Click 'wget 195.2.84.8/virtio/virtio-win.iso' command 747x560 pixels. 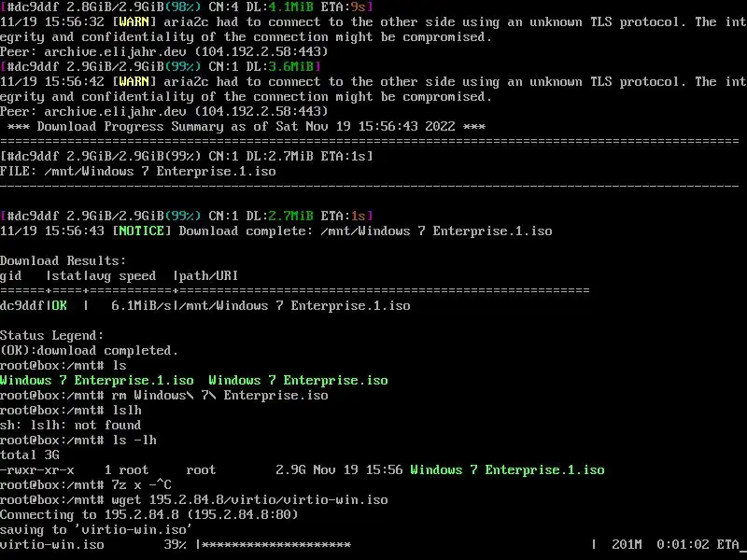point(249,500)
